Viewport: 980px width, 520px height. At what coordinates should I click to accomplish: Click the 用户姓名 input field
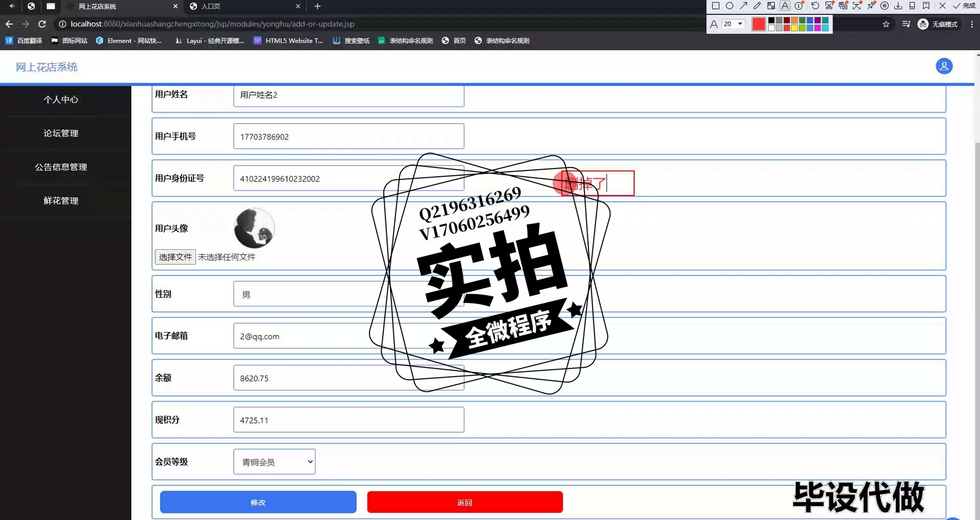click(x=349, y=95)
